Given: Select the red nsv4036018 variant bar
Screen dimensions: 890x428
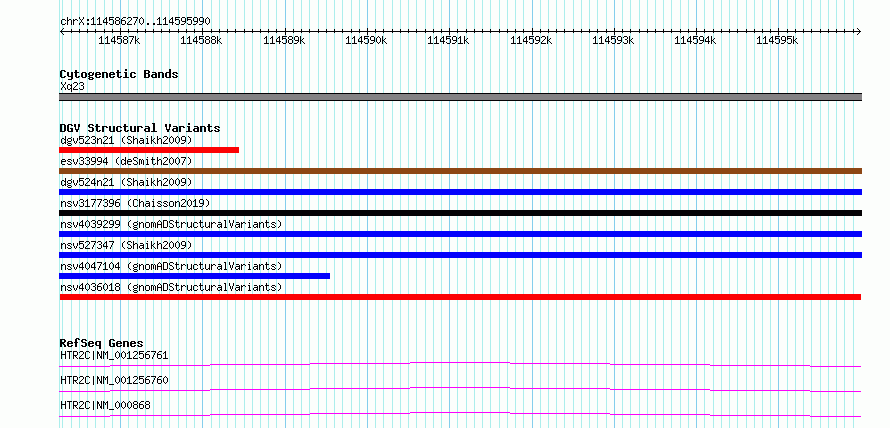Looking at the screenshot, I should click(460, 297).
